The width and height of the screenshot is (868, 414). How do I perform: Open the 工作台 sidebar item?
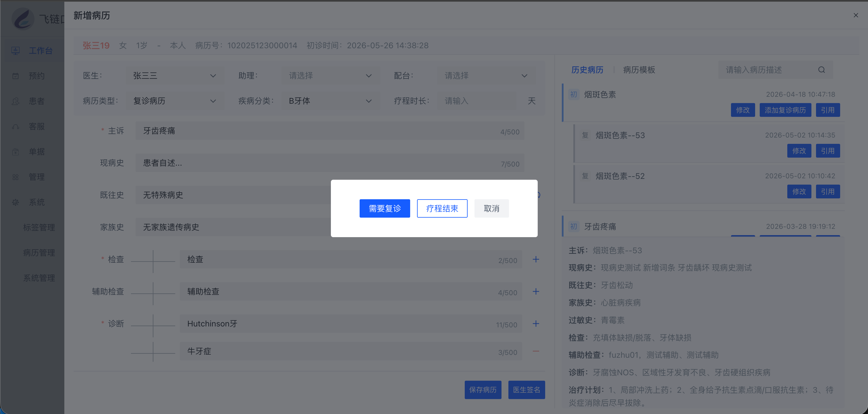pyautogui.click(x=32, y=51)
